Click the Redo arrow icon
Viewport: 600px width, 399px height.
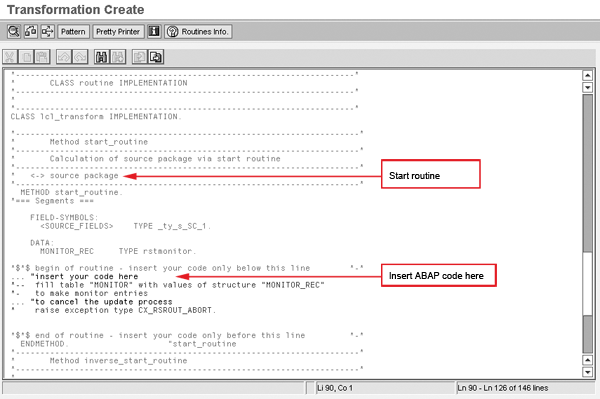click(80, 57)
